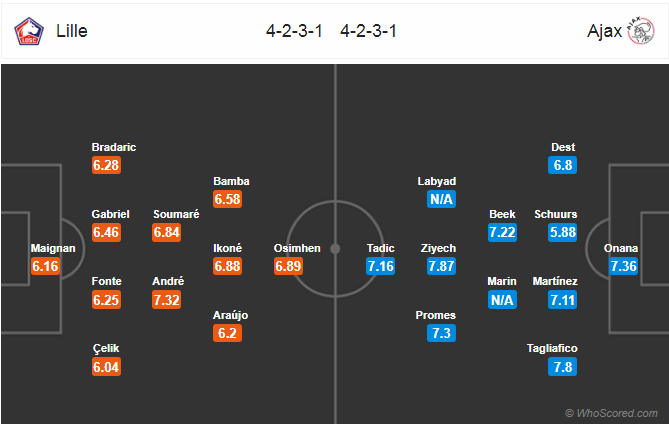This screenshot has height=424, width=669.
Task: Click the WhoScored.com copyright watermark
Action: click(611, 413)
